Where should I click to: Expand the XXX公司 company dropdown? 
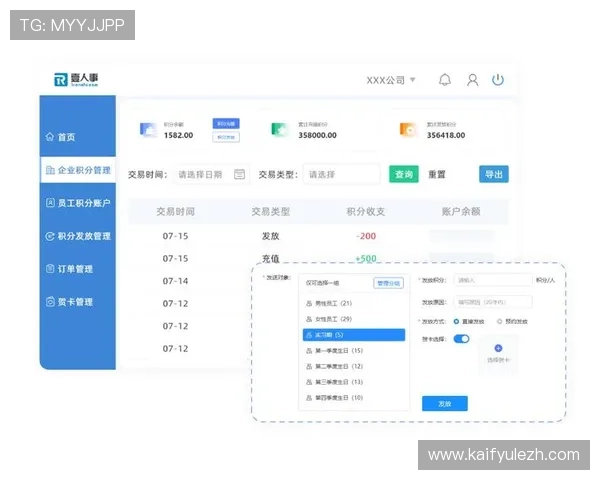pos(391,80)
